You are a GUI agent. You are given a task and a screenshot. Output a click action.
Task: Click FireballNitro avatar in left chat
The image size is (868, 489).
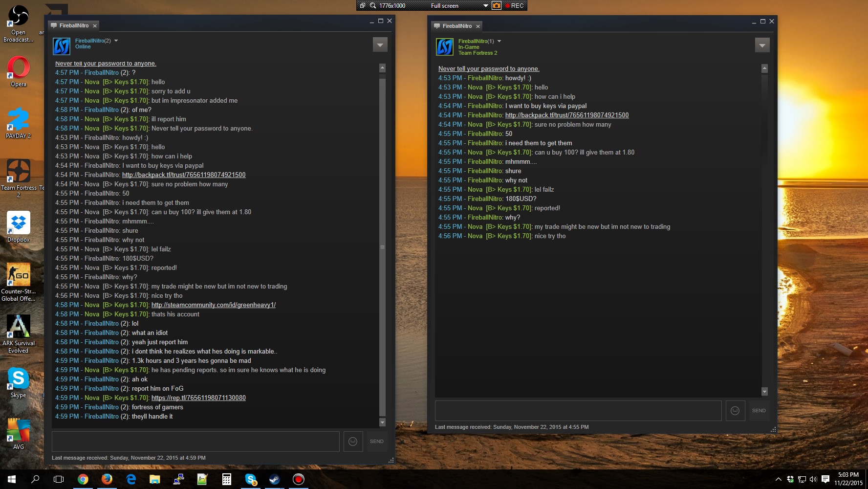click(x=62, y=46)
